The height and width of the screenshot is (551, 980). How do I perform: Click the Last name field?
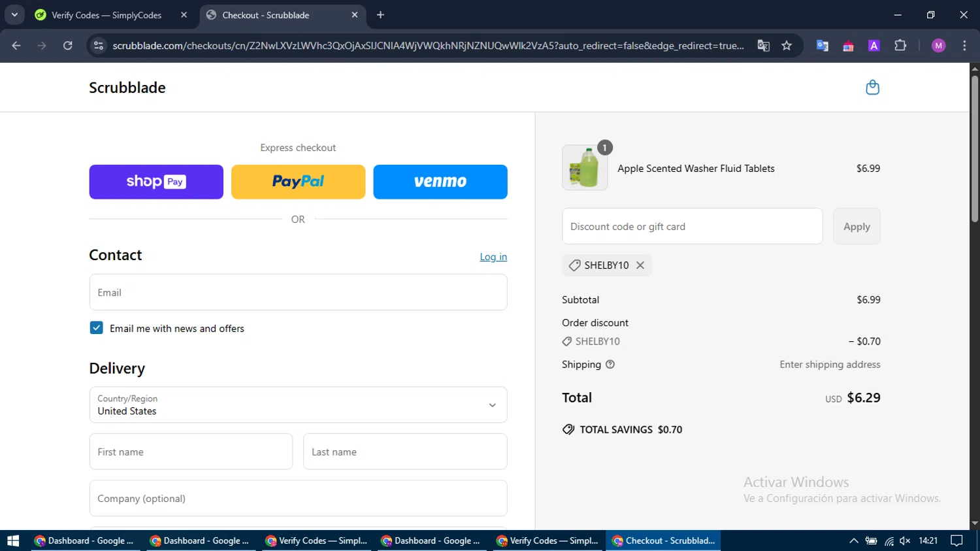(x=405, y=452)
